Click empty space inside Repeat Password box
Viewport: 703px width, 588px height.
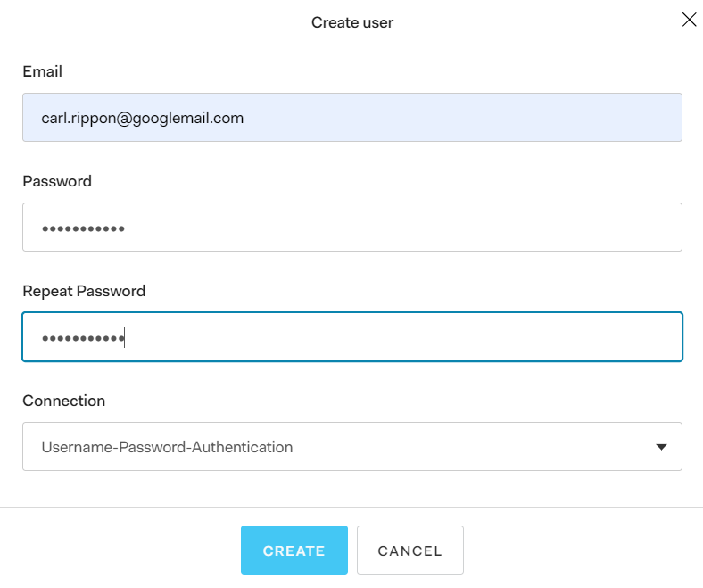pyautogui.click(x=401, y=337)
